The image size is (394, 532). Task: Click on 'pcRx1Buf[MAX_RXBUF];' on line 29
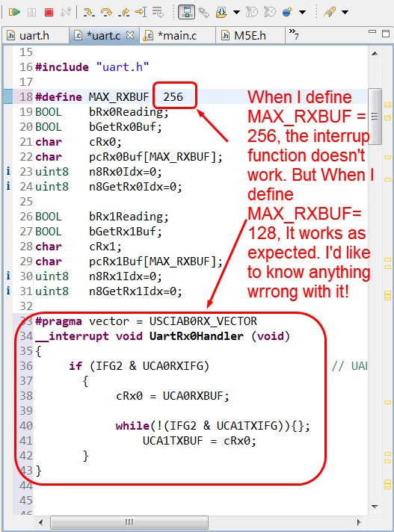[x=156, y=262]
